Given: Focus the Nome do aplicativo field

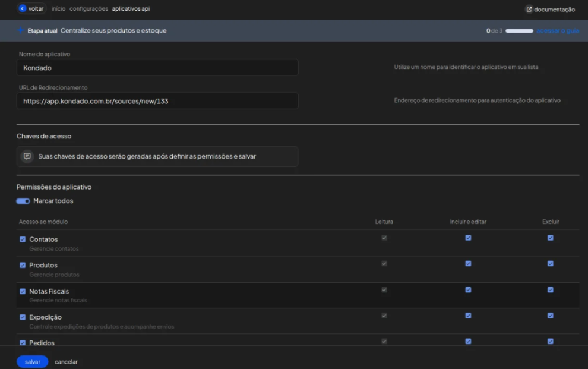Looking at the screenshot, I should (157, 68).
